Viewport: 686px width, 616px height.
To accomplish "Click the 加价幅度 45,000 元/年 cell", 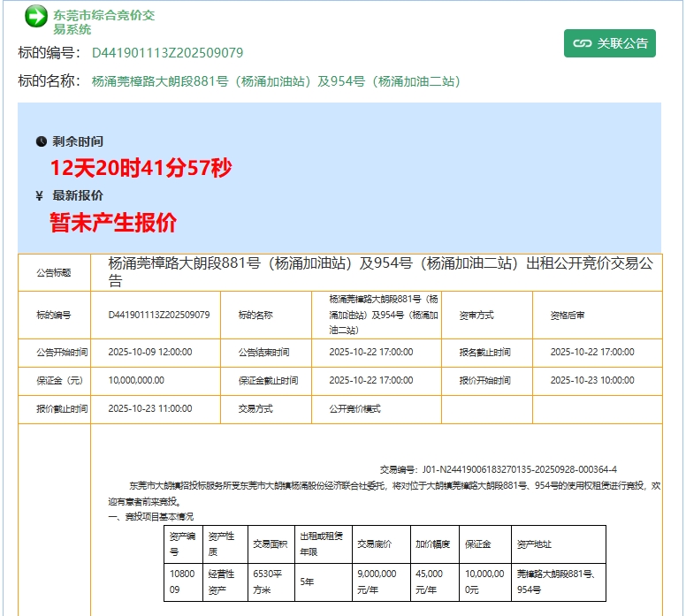I will coord(434,580).
